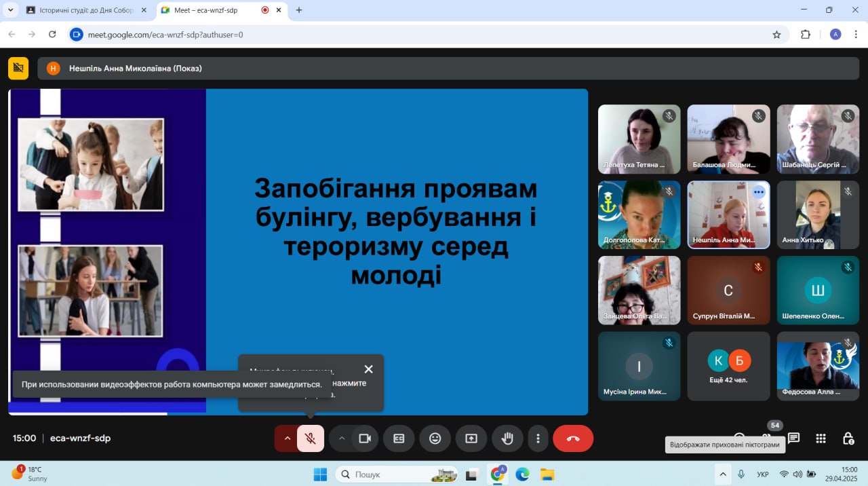Image resolution: width=868 pixels, height=486 pixels.
Task: Open the meeting chat panel
Action: tap(793, 438)
